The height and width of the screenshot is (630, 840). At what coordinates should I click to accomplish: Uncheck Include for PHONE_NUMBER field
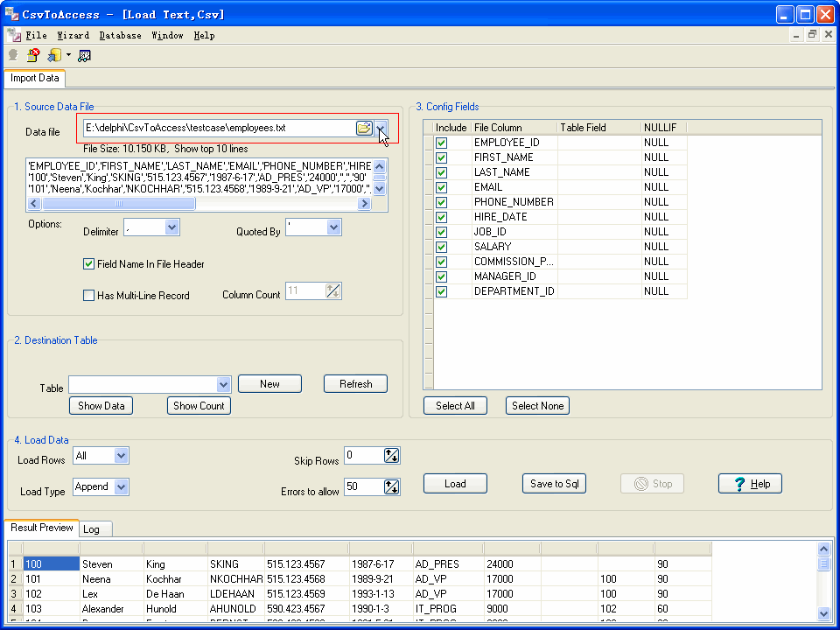[441, 202]
